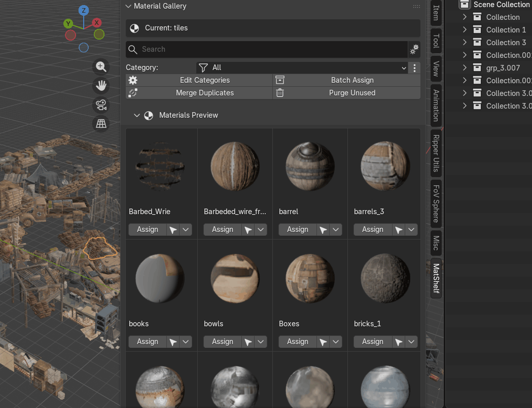Image resolution: width=532 pixels, height=408 pixels.
Task: Click the current material sphere icon
Action: tap(134, 28)
